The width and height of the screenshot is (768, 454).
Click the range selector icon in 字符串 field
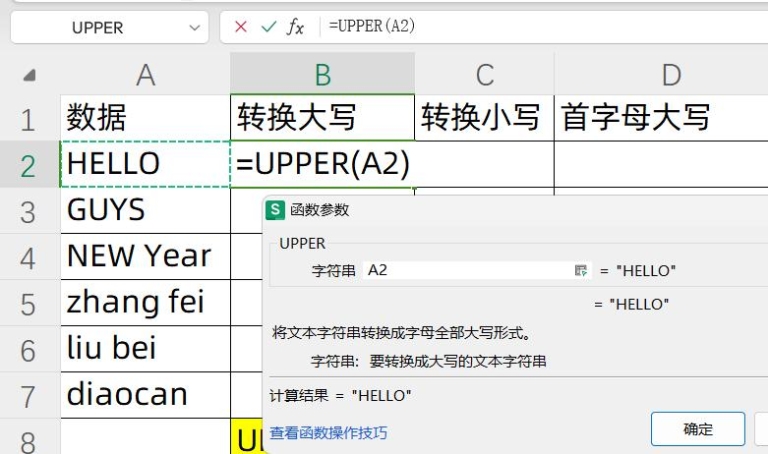581,270
